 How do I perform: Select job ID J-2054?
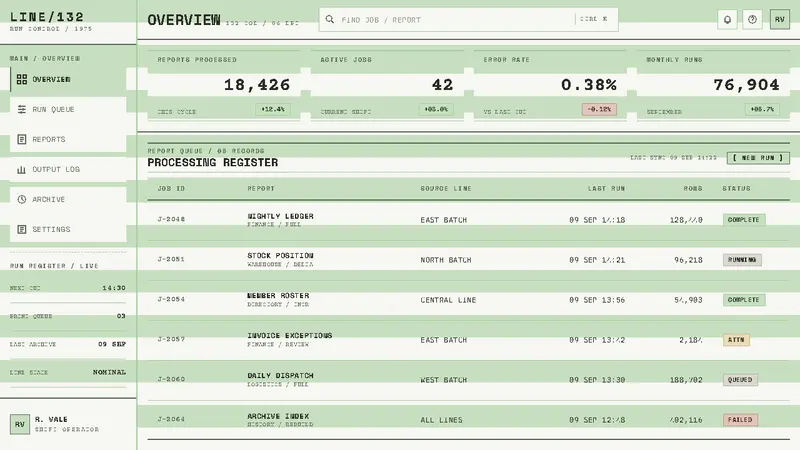pos(171,299)
